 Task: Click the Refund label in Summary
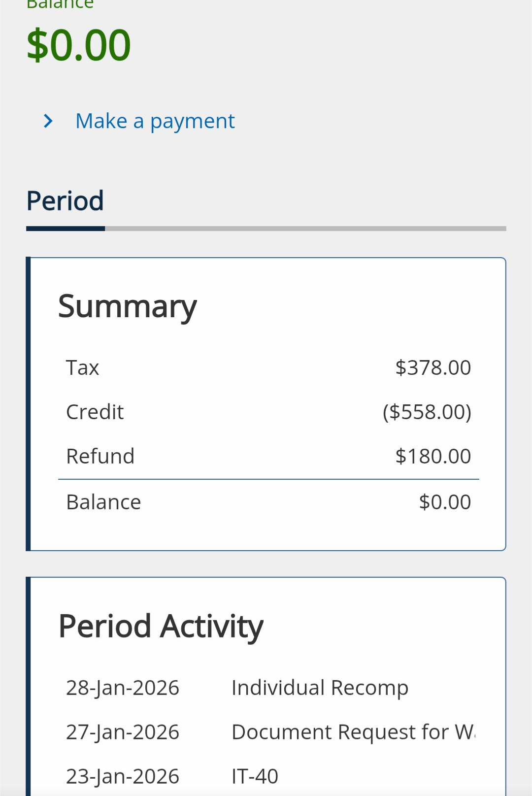coord(100,457)
